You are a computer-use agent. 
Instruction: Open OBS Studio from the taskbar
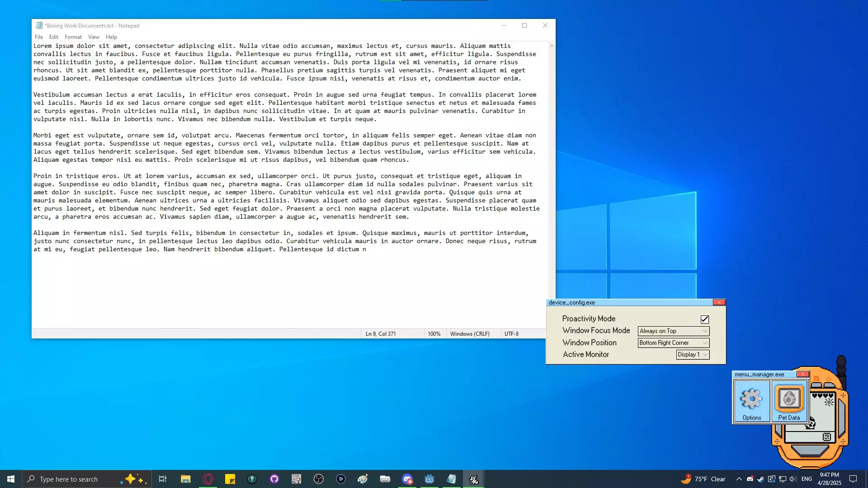click(x=319, y=479)
